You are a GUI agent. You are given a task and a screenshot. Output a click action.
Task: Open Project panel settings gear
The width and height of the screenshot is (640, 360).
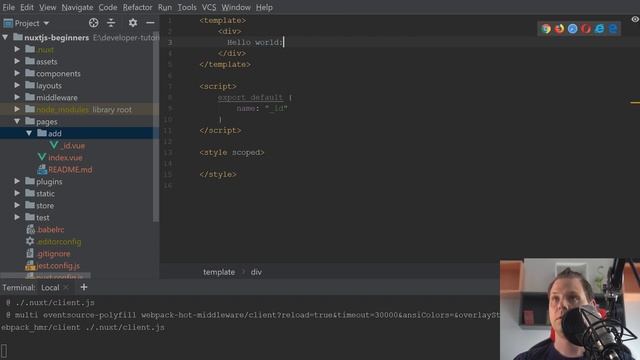point(133,23)
